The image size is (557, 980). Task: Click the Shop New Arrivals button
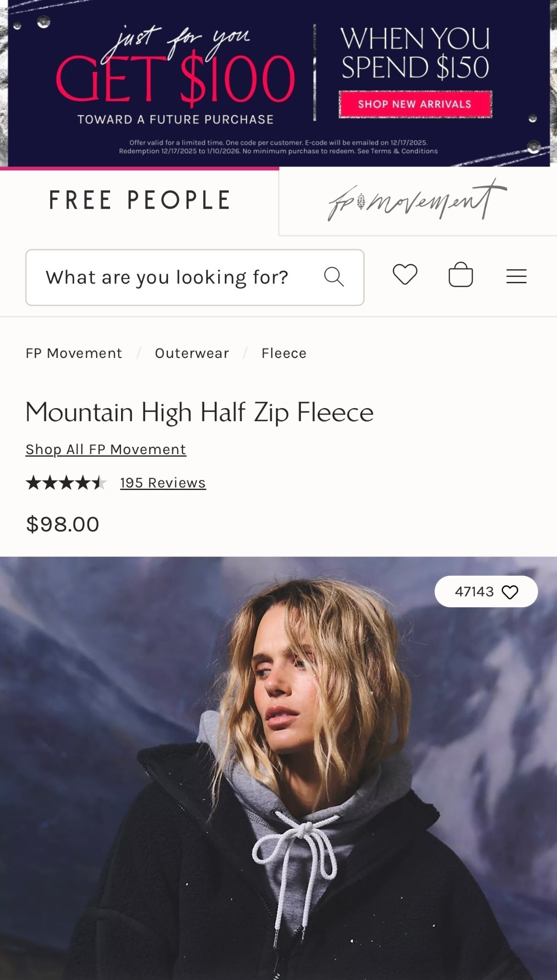coord(415,104)
